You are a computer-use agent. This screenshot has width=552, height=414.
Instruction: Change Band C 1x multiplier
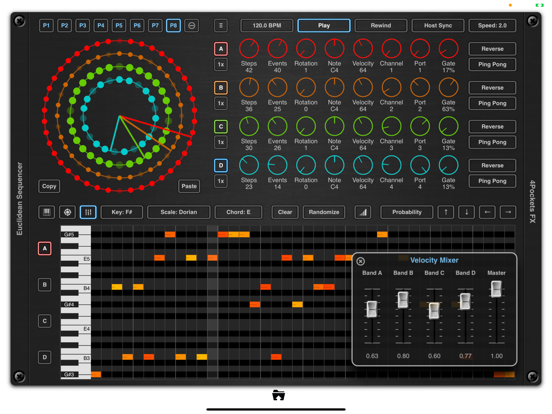(221, 142)
